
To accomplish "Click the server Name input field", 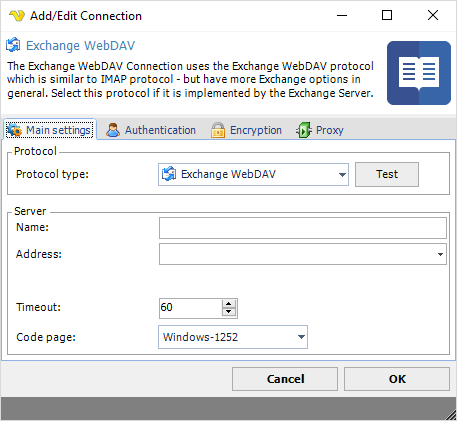I will pos(303,228).
